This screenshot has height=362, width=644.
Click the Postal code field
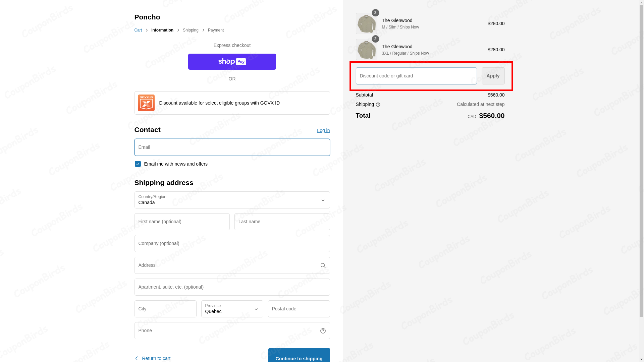(299, 309)
